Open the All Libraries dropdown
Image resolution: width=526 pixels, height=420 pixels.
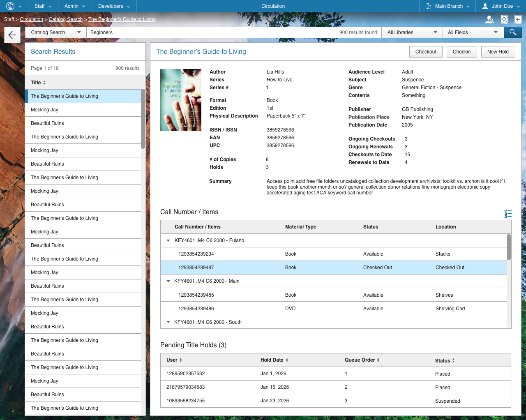tap(412, 32)
